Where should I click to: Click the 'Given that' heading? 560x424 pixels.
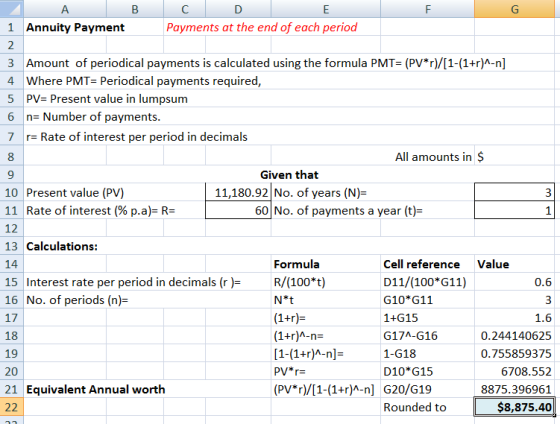pyautogui.click(x=289, y=175)
